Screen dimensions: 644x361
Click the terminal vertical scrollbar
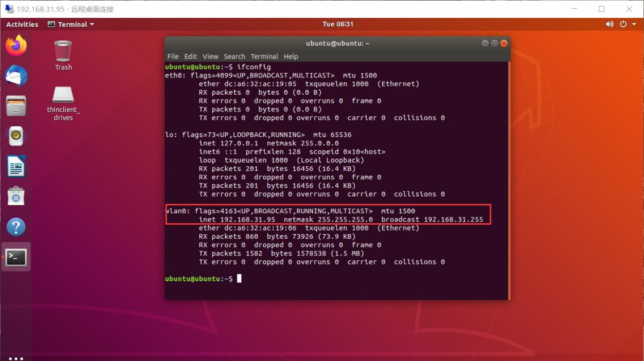(x=508, y=179)
